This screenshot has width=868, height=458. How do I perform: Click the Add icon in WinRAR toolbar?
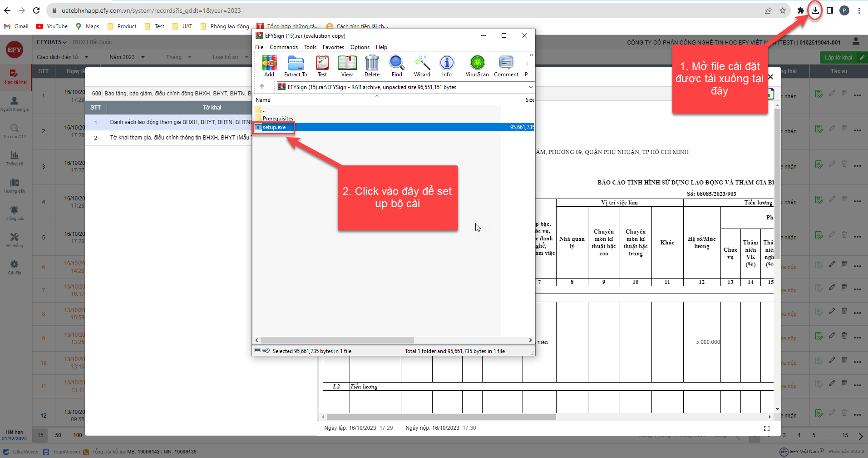(269, 65)
